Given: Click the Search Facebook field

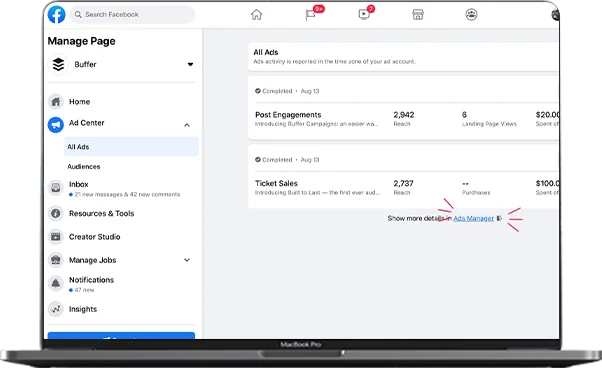Looking at the screenshot, I should [132, 15].
